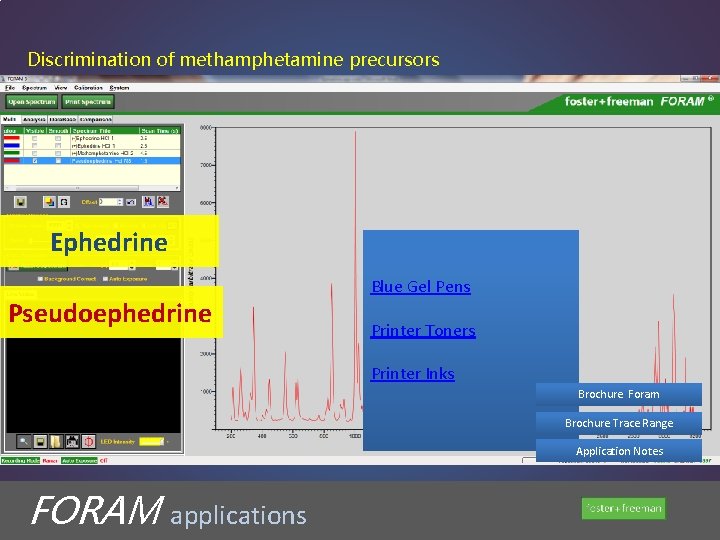Click the Pseudoephedrine yellow label
Viewport: 720px width, 540px height.
click(110, 313)
